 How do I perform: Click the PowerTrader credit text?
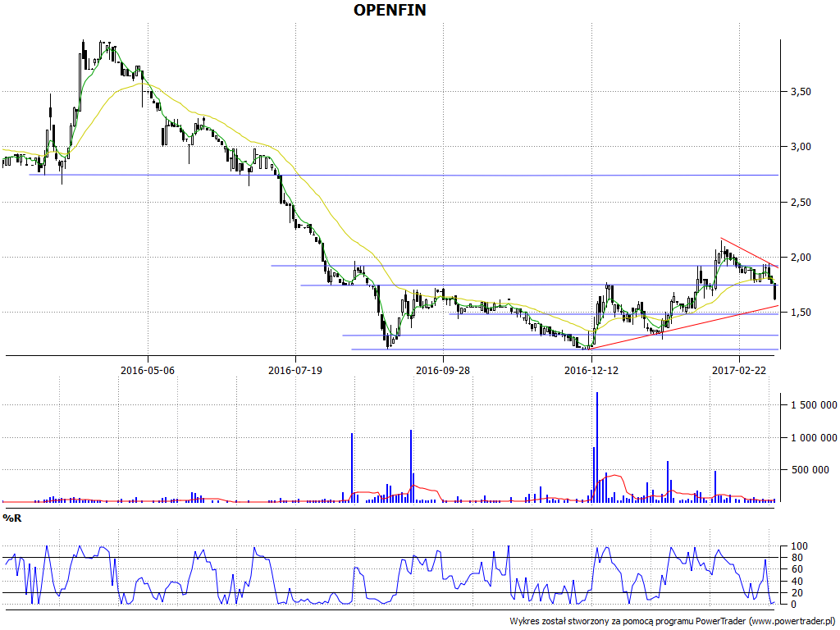point(673,621)
